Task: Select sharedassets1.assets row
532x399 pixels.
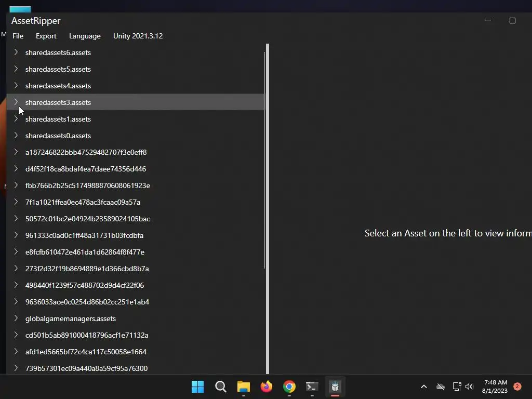Action: pos(136,119)
